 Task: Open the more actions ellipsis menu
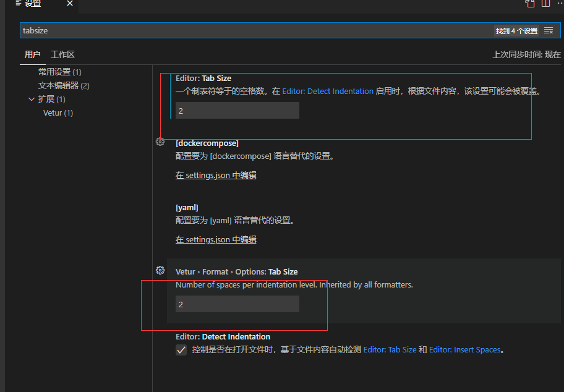[560, 4]
